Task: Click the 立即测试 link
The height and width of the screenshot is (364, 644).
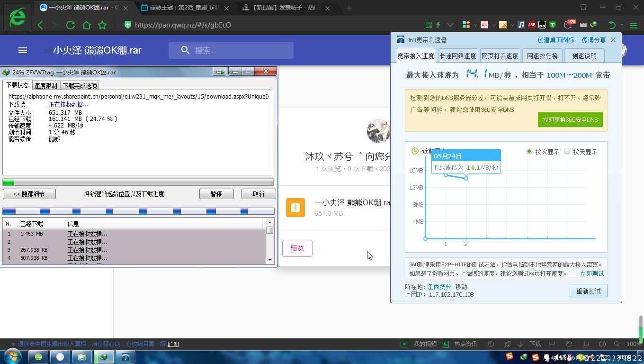Action: 592,273
